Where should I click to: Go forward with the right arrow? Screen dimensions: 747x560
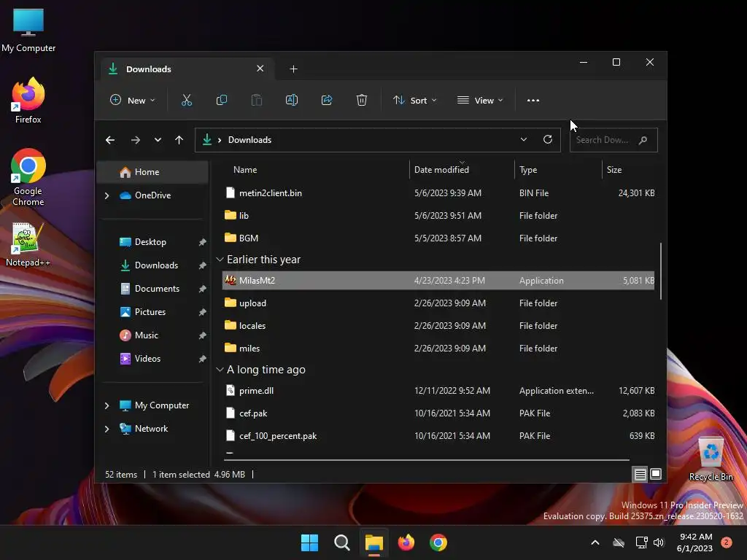[x=135, y=140]
